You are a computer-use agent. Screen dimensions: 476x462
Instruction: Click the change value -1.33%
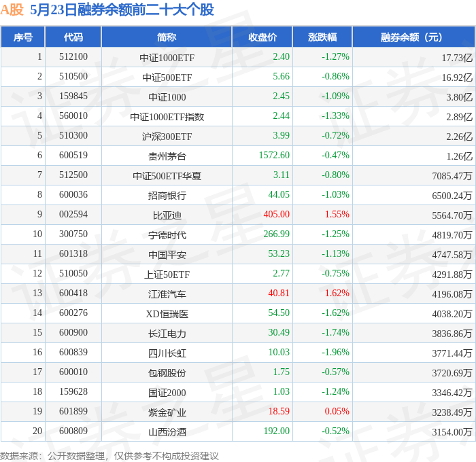tap(335, 116)
